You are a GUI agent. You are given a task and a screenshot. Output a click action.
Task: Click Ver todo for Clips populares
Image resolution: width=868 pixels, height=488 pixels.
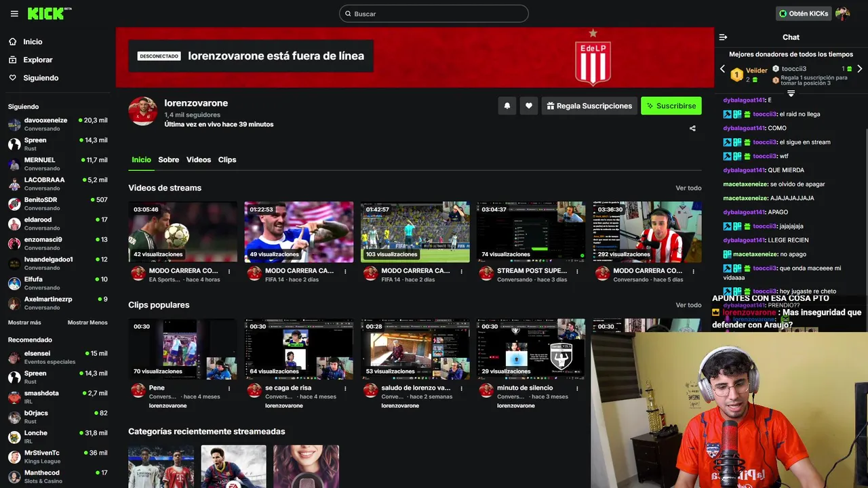(688, 305)
